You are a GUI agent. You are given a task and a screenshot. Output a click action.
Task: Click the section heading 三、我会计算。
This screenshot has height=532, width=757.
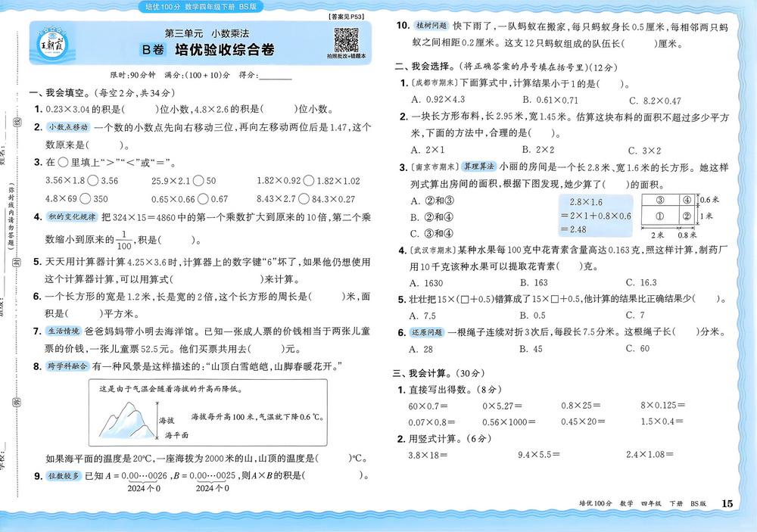pyautogui.click(x=423, y=373)
